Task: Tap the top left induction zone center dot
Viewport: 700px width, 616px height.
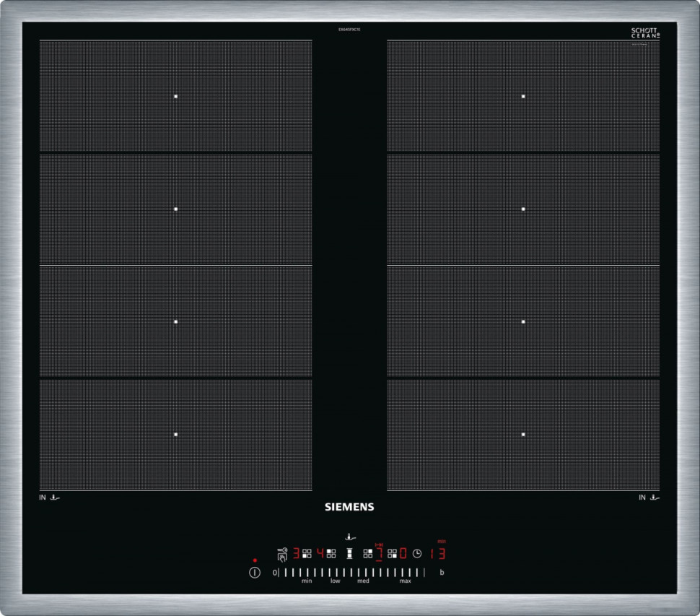Action: [175, 96]
